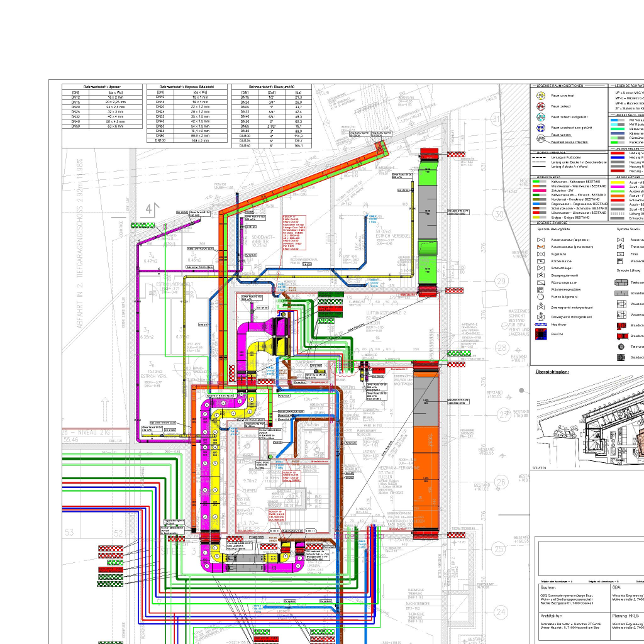Click the yellow Abluft legend color bar
Viewport: 644px width, 644px height.
[618, 182]
